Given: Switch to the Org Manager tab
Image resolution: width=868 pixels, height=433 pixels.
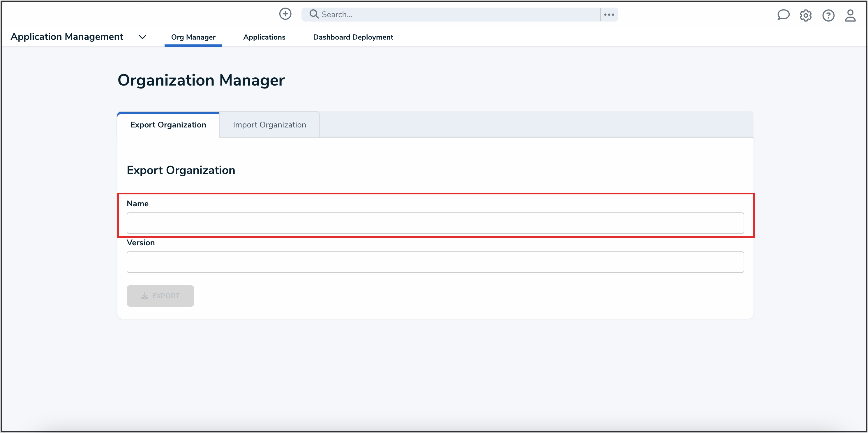Looking at the screenshot, I should (x=193, y=37).
